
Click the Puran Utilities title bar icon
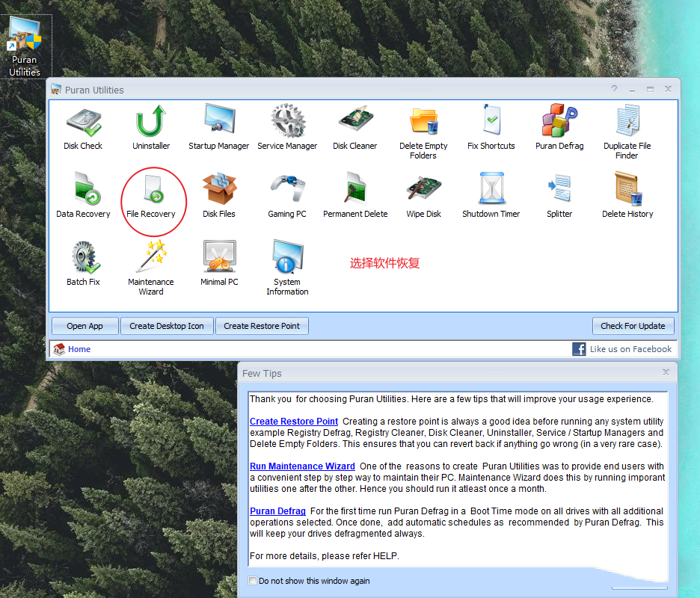click(x=56, y=89)
